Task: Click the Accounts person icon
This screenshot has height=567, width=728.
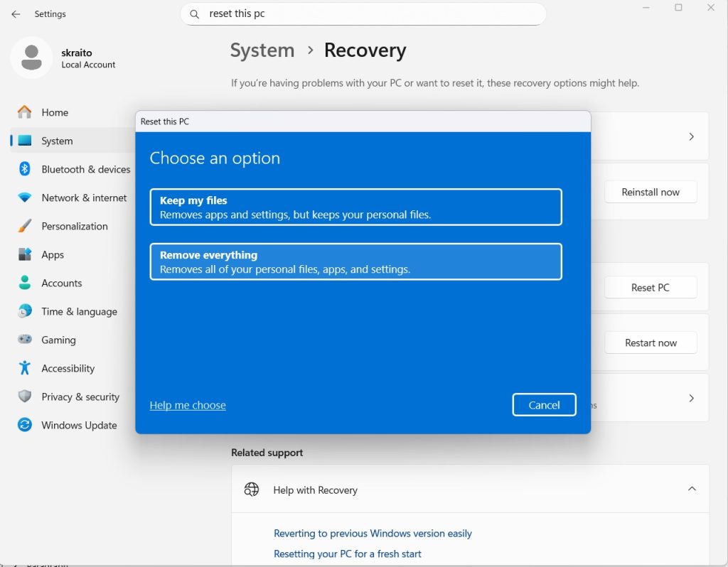Action: coord(25,283)
